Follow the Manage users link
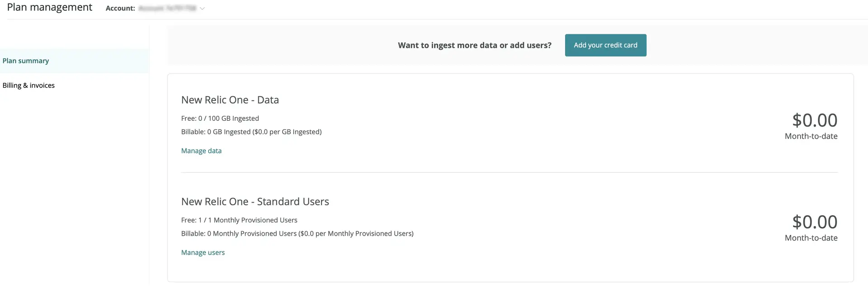Screen dimensions: 868x289 203,253
